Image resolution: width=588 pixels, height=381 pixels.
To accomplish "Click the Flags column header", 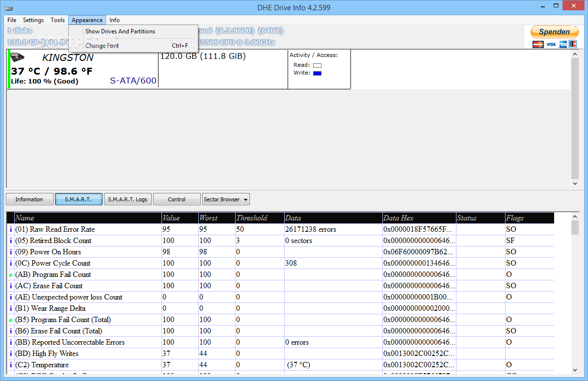I will click(x=530, y=218).
